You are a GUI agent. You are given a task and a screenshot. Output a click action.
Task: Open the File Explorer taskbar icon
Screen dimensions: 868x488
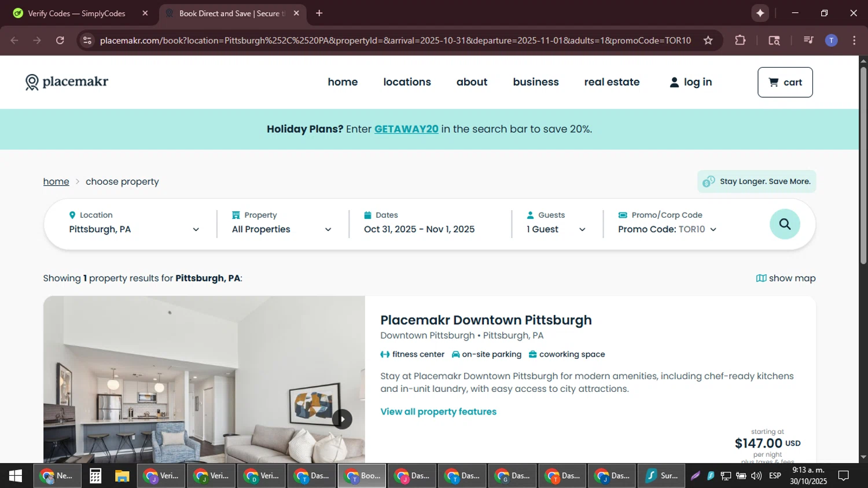(122, 476)
